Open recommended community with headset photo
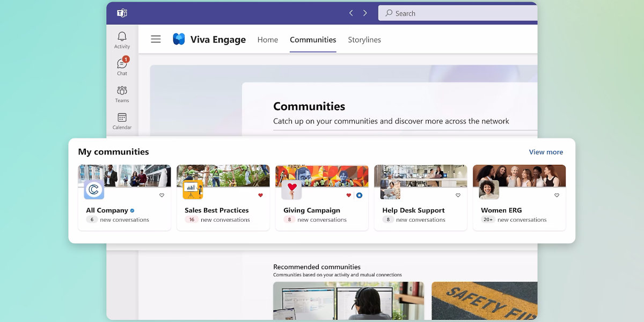The width and height of the screenshot is (644, 322). [348, 301]
